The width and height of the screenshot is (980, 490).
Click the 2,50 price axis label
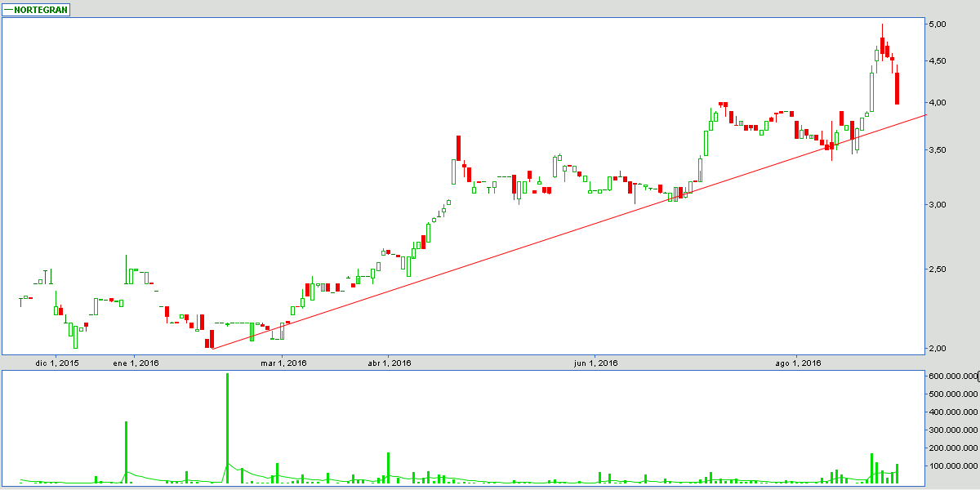(938, 269)
